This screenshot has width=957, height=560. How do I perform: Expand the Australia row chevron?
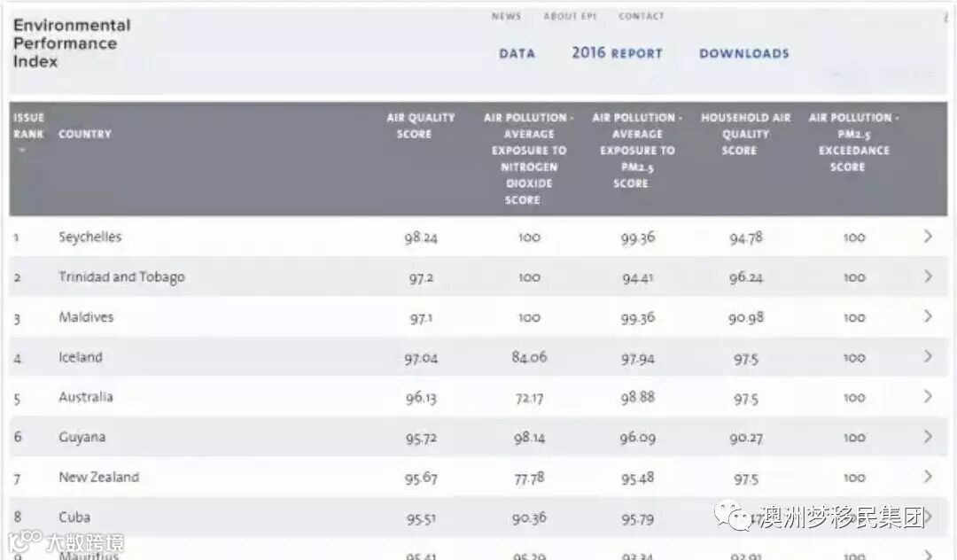[928, 396]
